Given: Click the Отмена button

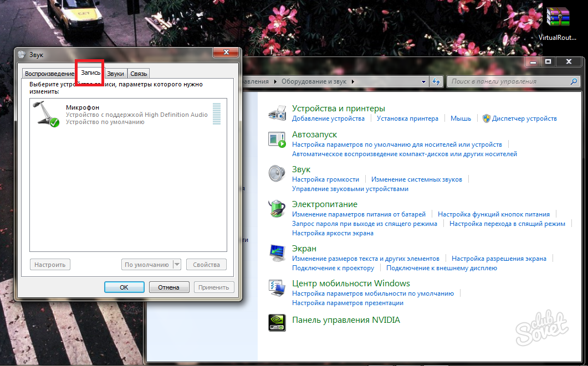Looking at the screenshot, I should coord(168,287).
